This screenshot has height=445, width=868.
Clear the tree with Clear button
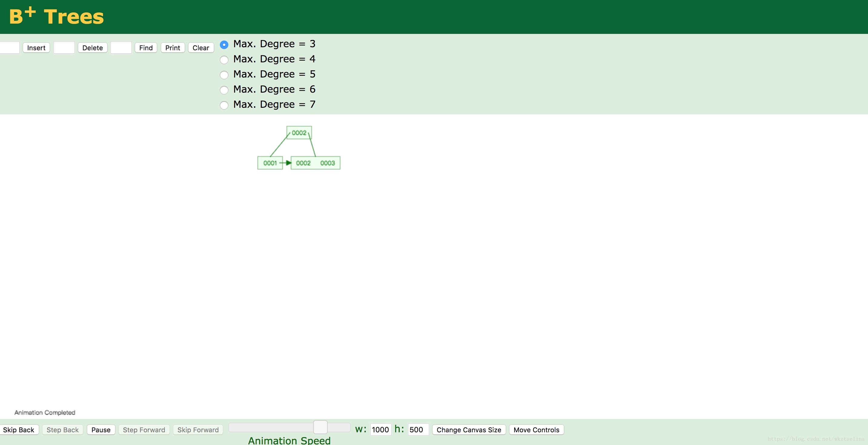point(201,48)
